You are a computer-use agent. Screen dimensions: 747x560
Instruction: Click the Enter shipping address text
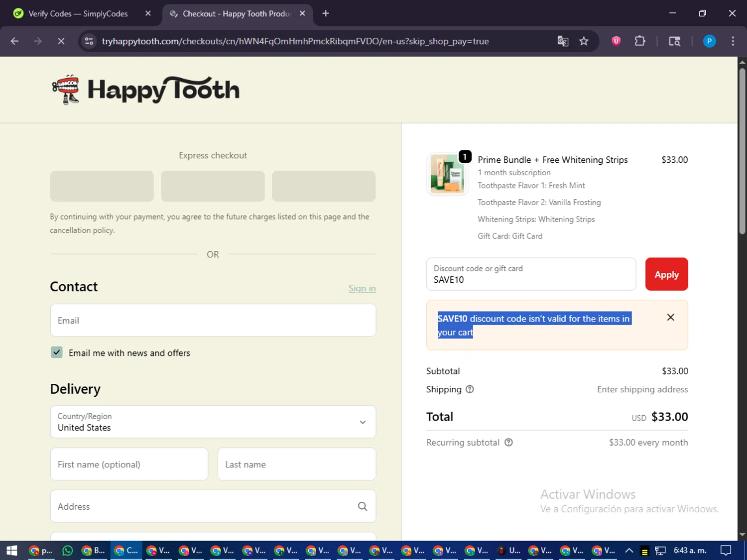point(642,389)
